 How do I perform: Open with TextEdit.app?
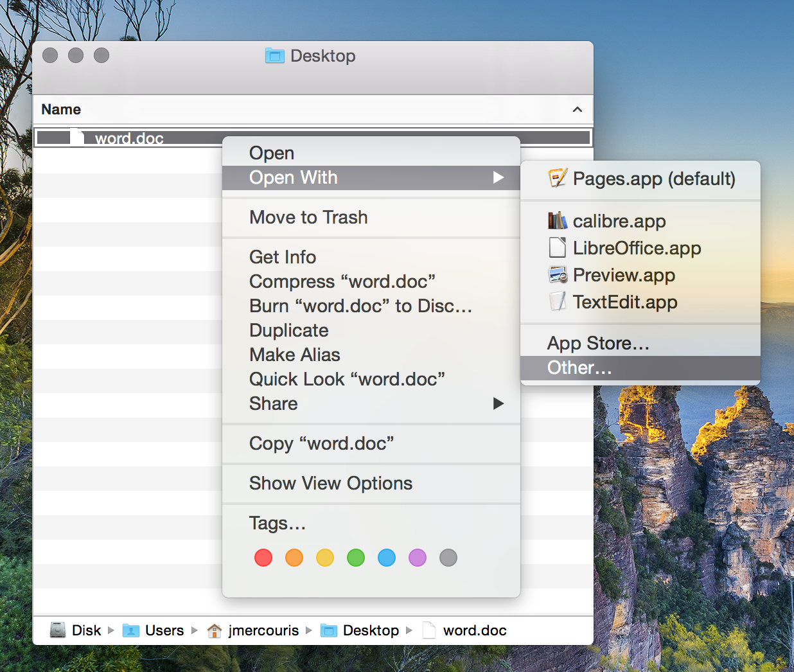[x=640, y=302]
